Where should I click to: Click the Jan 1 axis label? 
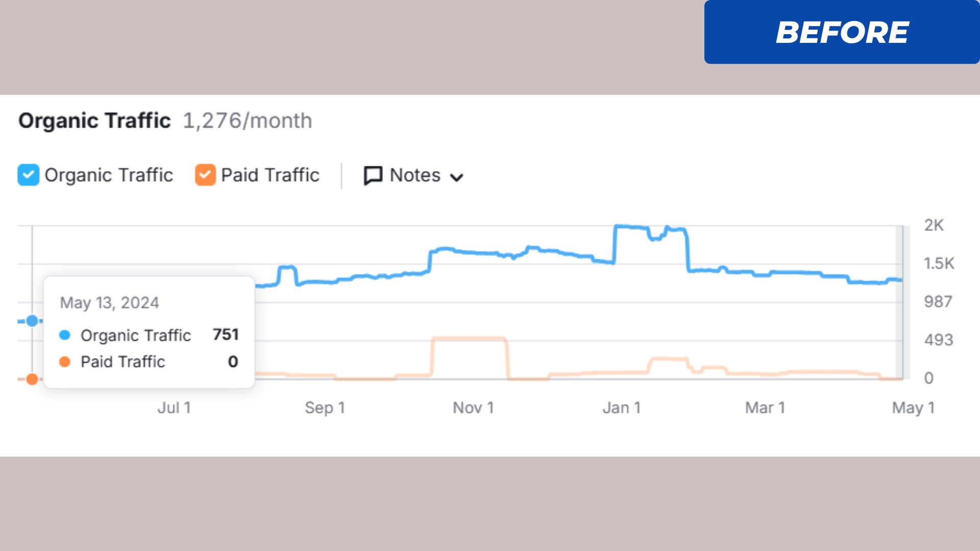[621, 408]
